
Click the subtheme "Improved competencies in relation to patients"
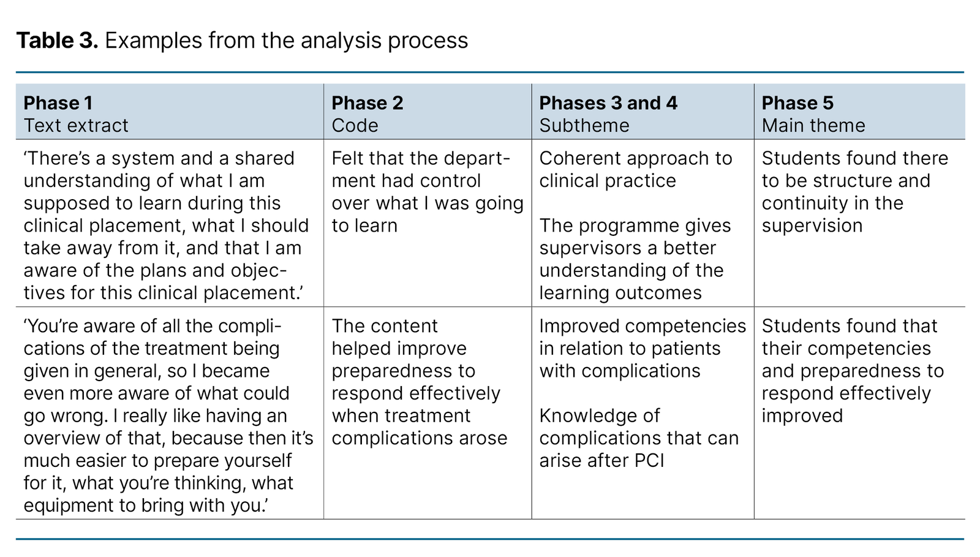[643, 348]
